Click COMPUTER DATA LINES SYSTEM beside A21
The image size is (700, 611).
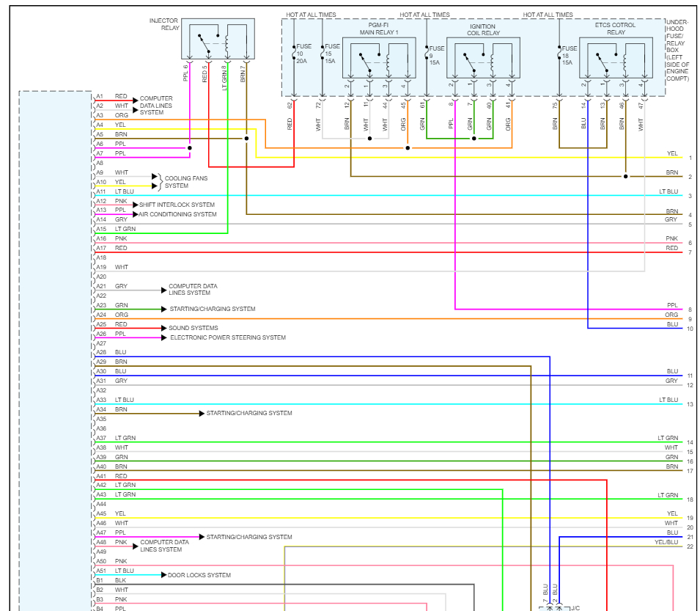[193, 290]
